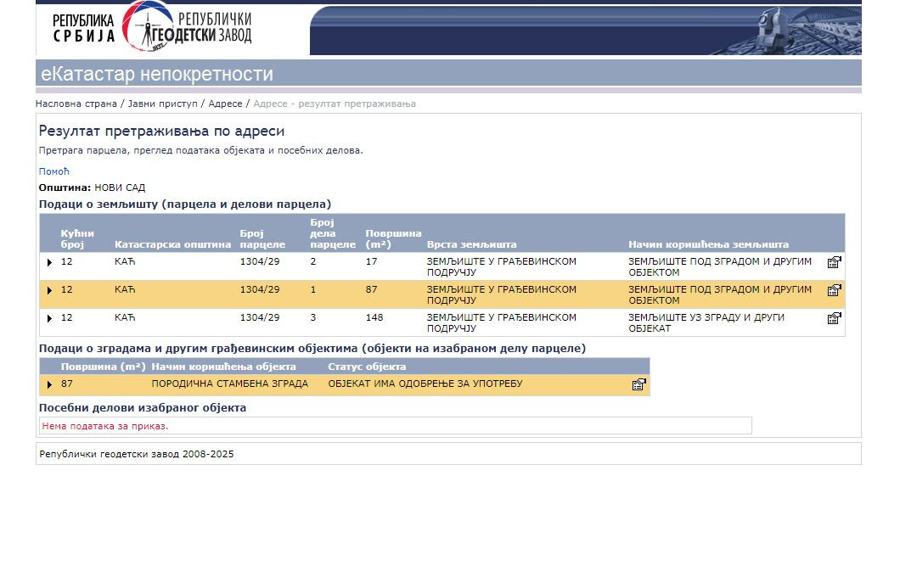Expand the row arrow for highlighted 87 m² parcel
Viewport: 900px width, 588px height.
point(49,290)
